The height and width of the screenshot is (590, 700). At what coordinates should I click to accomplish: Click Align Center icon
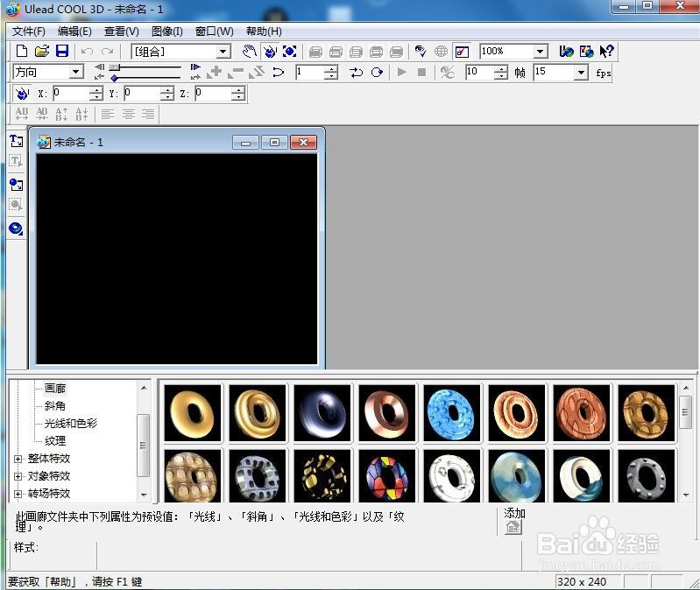128,115
